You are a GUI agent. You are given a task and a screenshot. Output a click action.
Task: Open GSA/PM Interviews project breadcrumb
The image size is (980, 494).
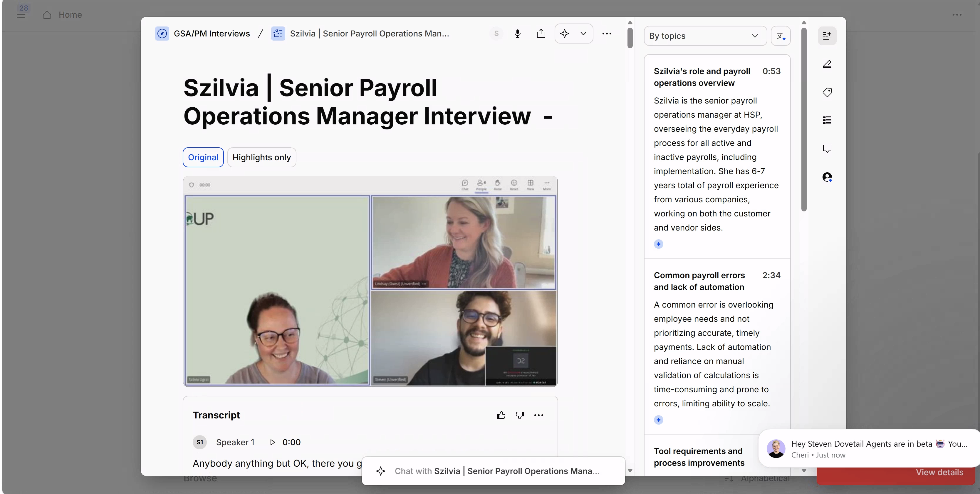(212, 34)
